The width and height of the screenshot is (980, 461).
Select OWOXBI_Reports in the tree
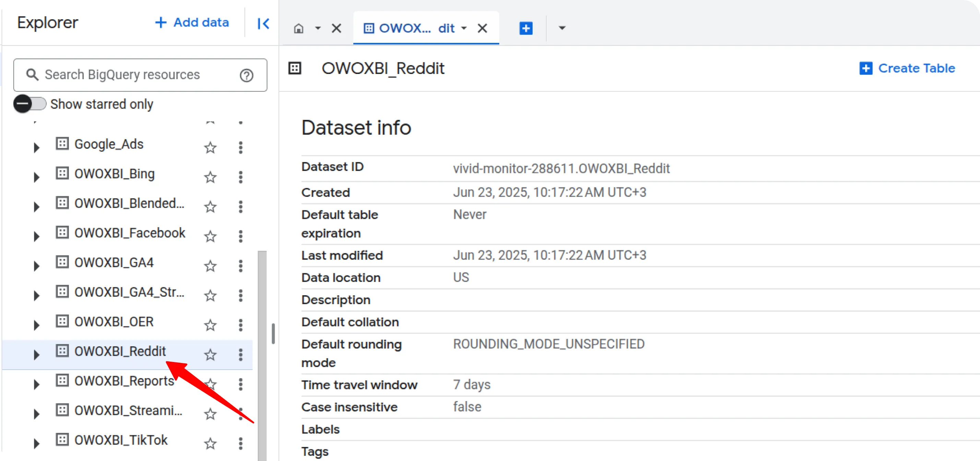(x=124, y=381)
